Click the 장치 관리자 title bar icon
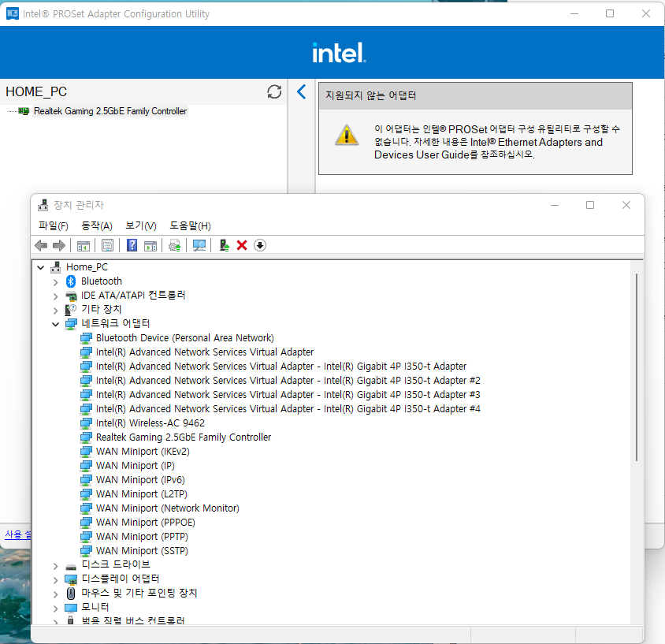 [43, 205]
